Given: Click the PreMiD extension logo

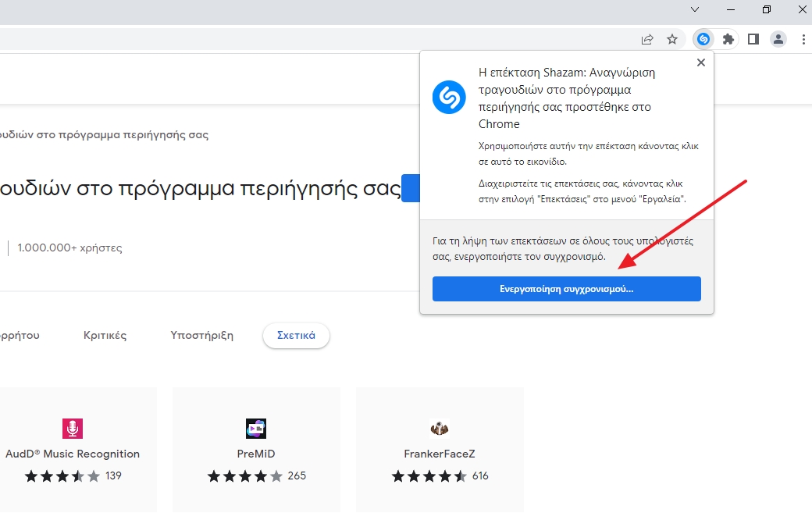Looking at the screenshot, I should point(256,428).
